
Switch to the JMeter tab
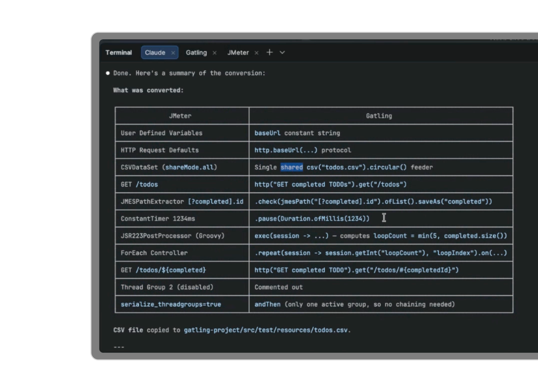tap(238, 53)
